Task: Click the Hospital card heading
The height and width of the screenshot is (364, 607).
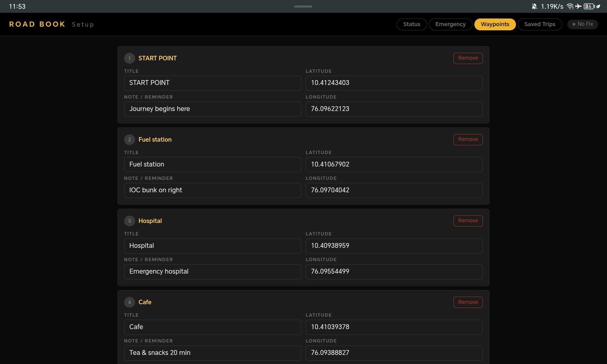Action: pos(150,221)
